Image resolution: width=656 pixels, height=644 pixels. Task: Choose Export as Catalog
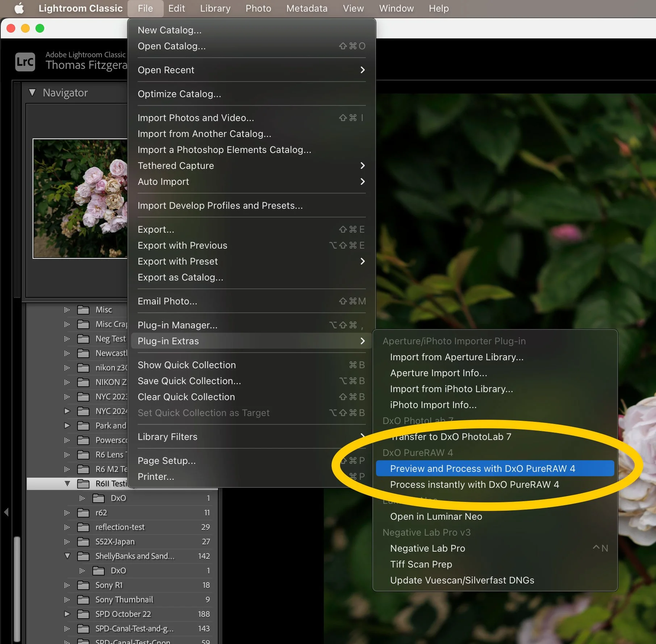click(251, 277)
